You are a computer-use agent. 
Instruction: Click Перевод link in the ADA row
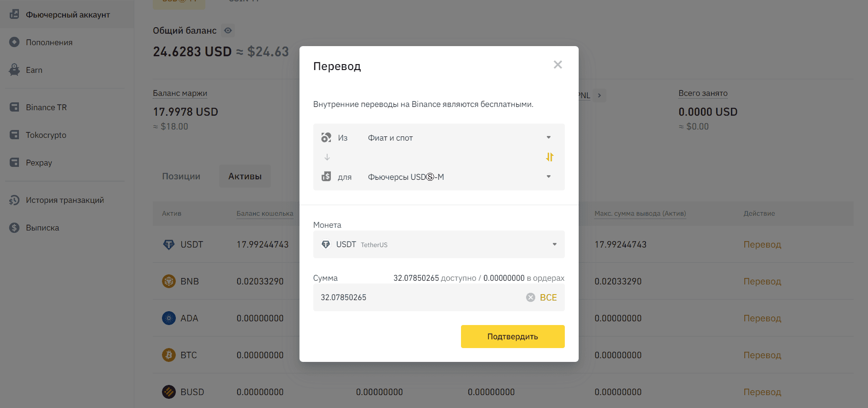coord(762,318)
